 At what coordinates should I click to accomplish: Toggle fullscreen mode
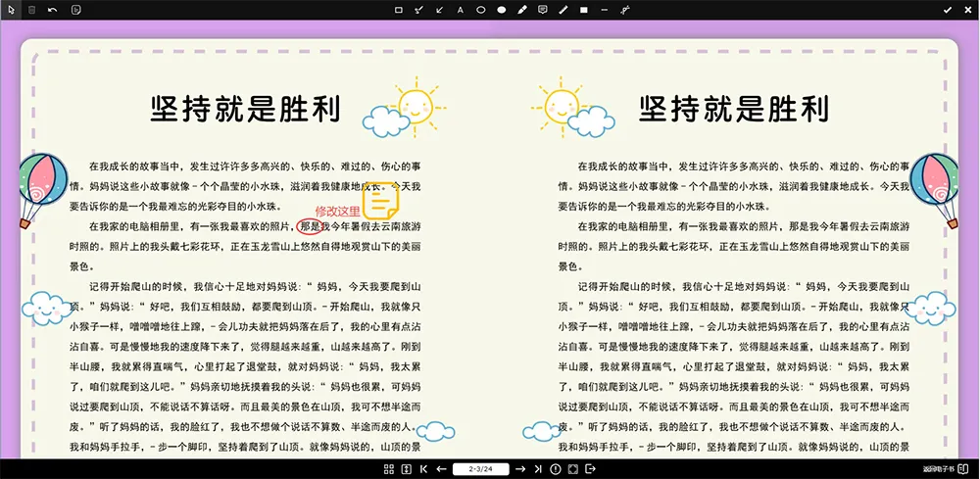(x=572, y=469)
